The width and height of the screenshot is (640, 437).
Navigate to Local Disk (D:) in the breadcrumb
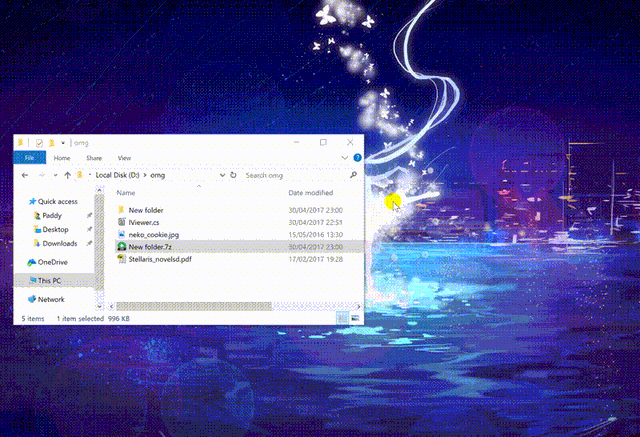(117, 175)
